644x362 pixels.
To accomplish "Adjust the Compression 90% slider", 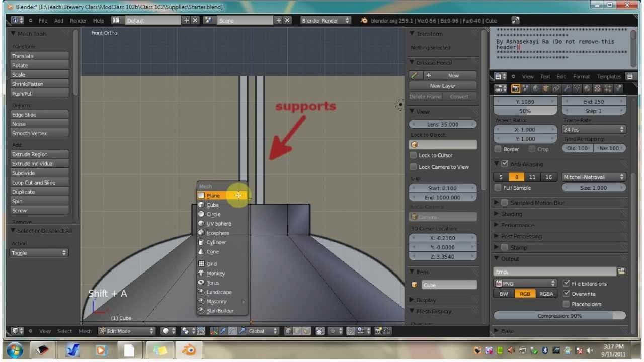I will [560, 316].
